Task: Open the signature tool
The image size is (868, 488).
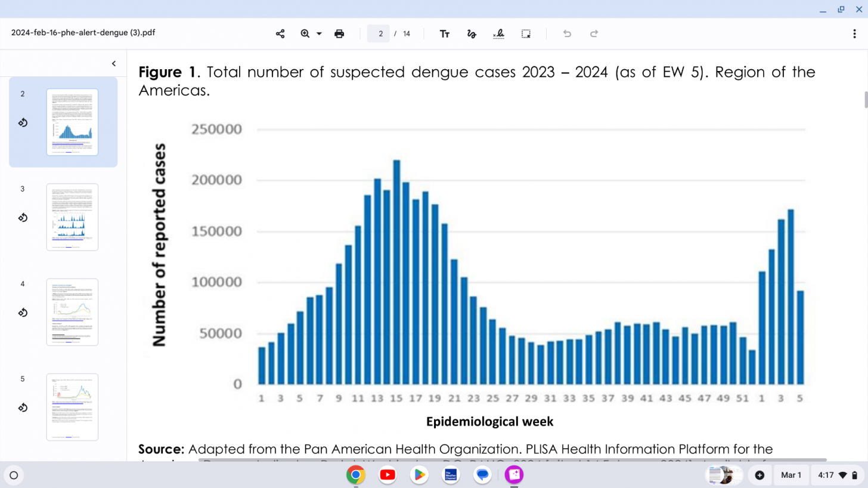Action: 498,33
